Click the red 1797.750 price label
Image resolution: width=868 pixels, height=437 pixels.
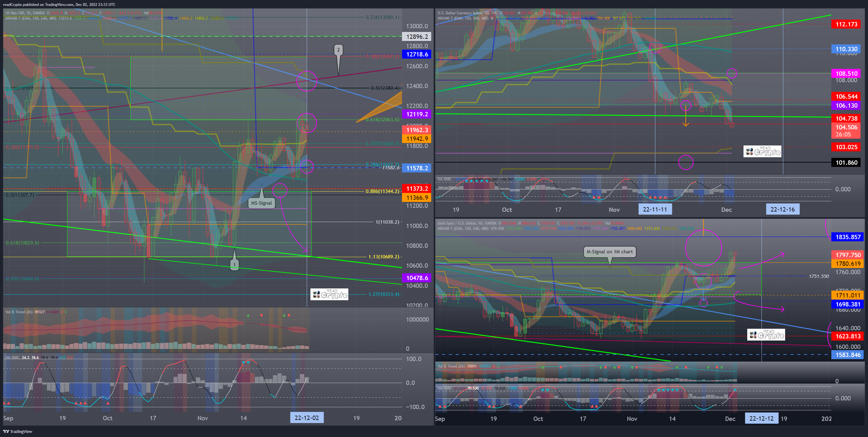tap(848, 255)
